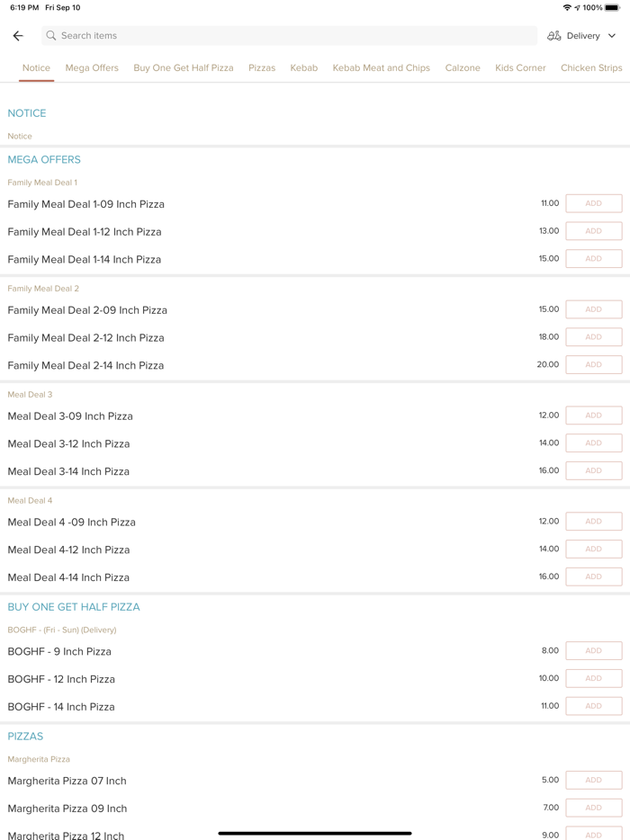Viewport: 630px width, 840px height.
Task: Tap the delivery scooter icon
Action: coord(554,36)
